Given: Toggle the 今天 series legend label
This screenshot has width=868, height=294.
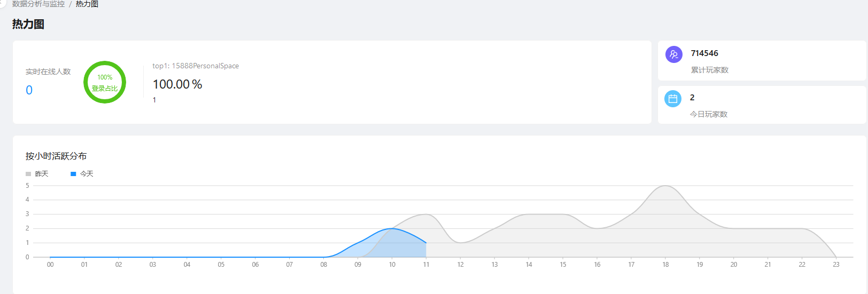Looking at the screenshot, I should tap(87, 174).
